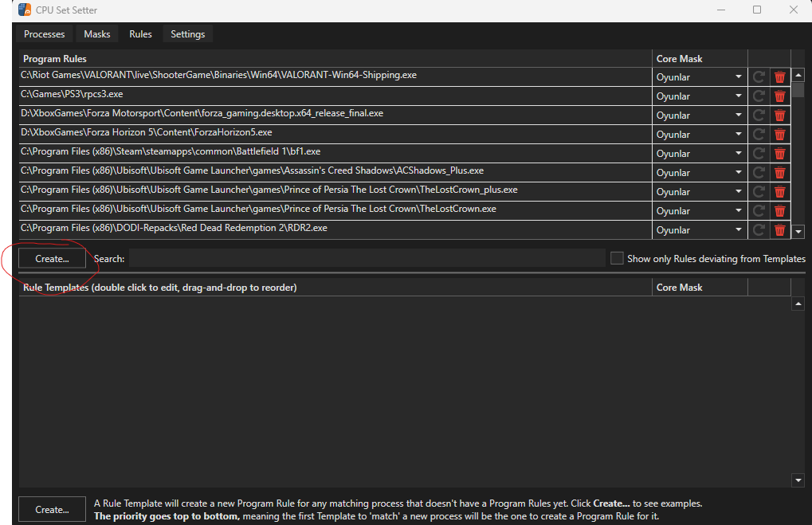The image size is (812, 525).
Task: Switch to the Masks tab
Action: 97,34
